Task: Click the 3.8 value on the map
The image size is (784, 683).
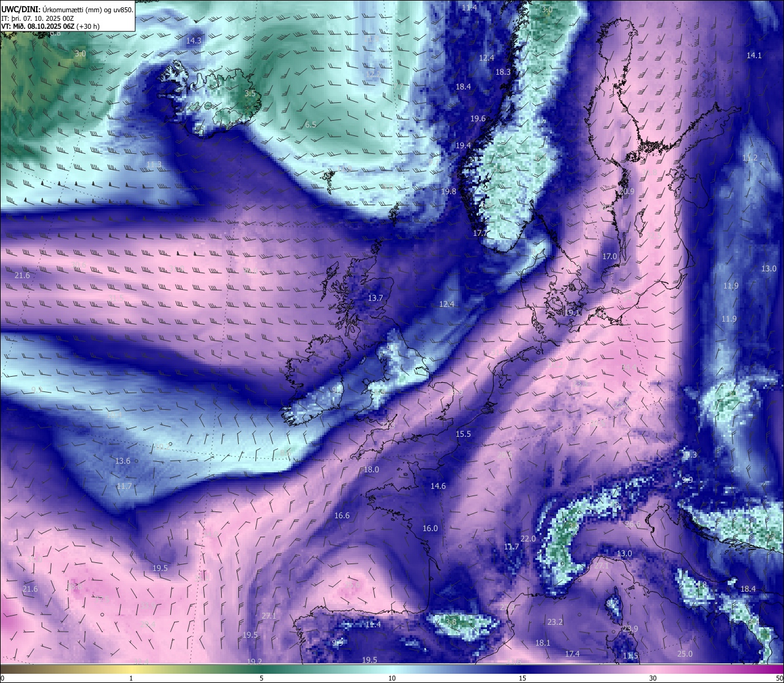Action: pos(451,622)
